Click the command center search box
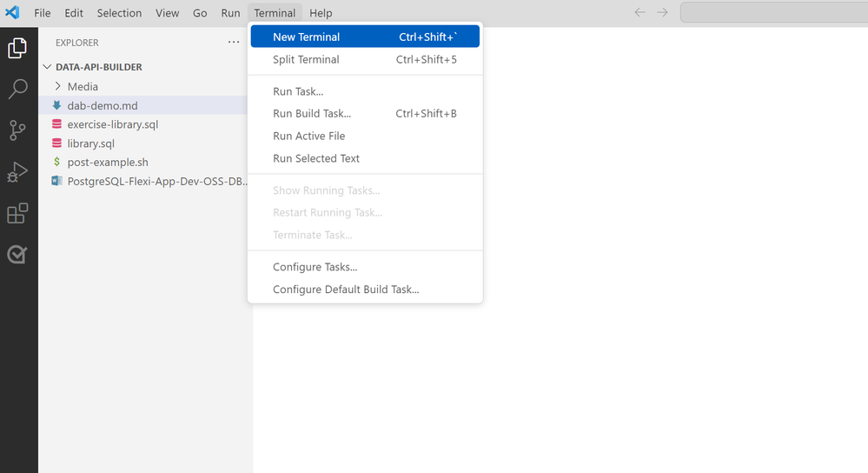 (774, 12)
